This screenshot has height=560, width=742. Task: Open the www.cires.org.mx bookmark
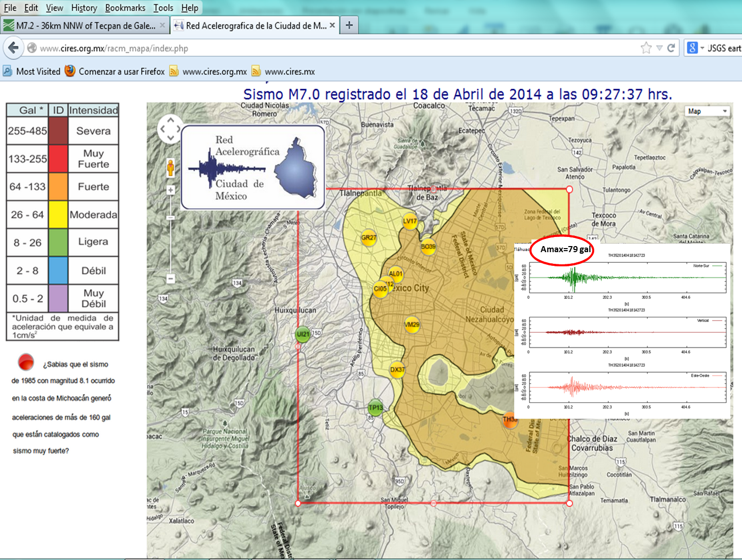(x=214, y=71)
